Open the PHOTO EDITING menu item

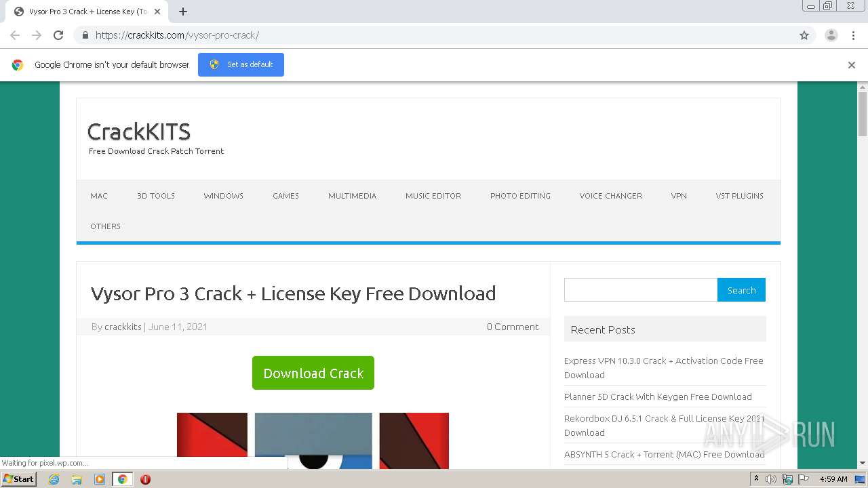point(520,196)
